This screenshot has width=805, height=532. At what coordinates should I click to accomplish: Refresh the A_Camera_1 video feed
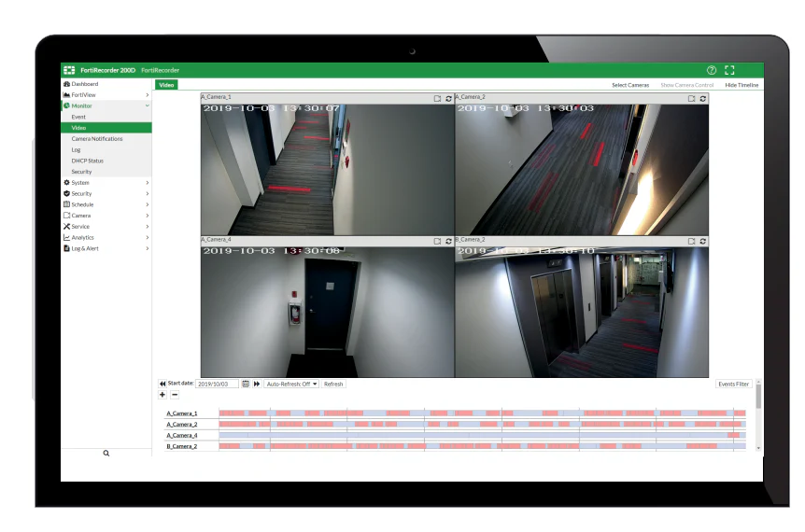[x=448, y=99]
